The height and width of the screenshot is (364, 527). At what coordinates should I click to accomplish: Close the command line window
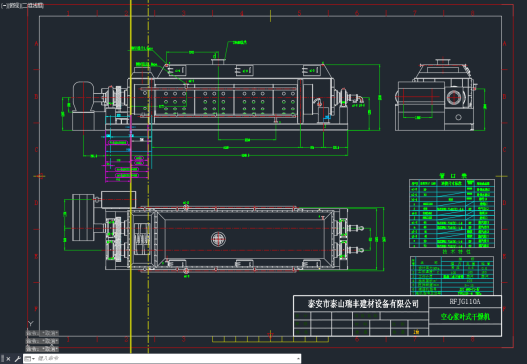pyautogui.click(x=8, y=359)
